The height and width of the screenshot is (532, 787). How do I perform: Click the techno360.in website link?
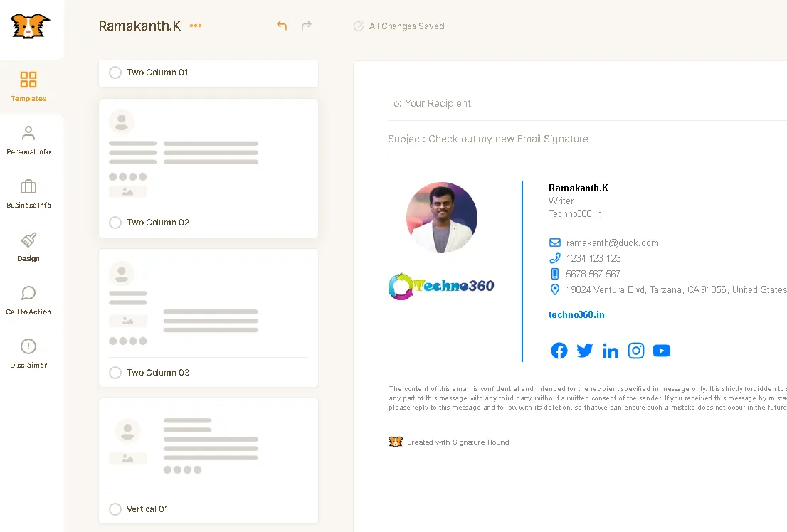[x=576, y=314]
